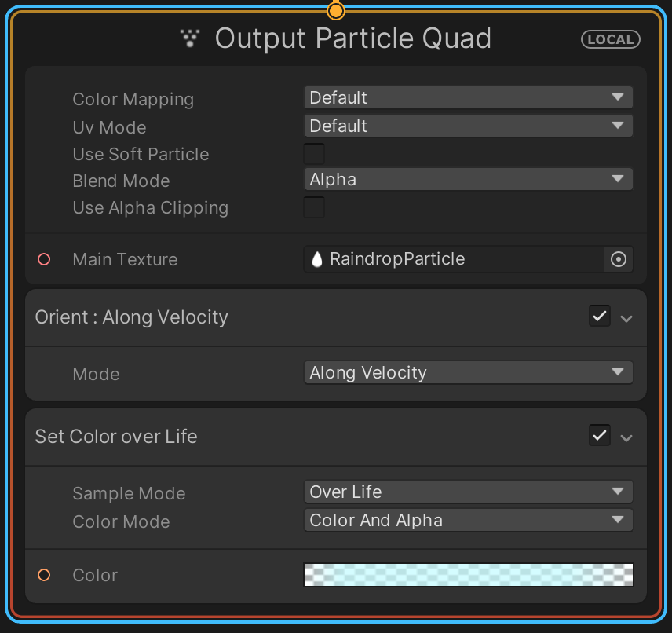The width and height of the screenshot is (672, 633).
Task: Disable the Set Color over Life block
Action: pos(600,435)
